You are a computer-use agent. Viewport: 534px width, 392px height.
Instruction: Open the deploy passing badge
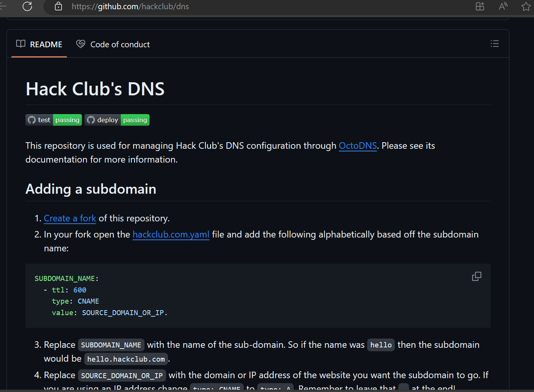pos(117,120)
